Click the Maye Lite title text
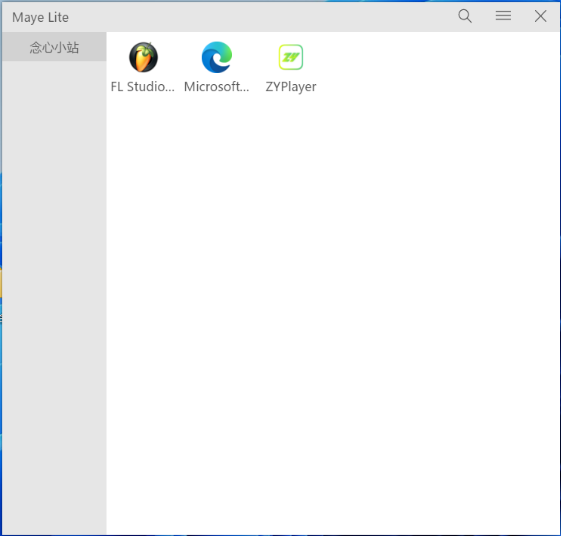The image size is (561, 536). 40,18
